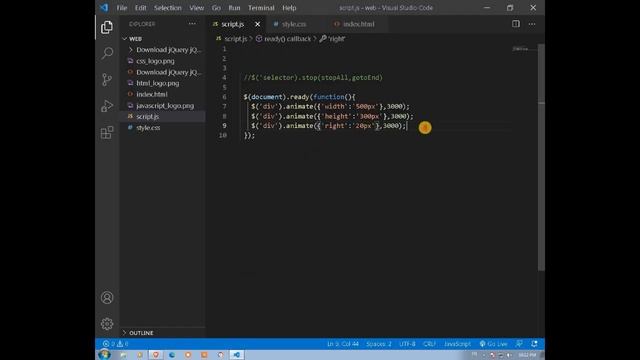Open the Explorer view in activity bar
The width and height of the screenshot is (640, 360).
[107, 27]
